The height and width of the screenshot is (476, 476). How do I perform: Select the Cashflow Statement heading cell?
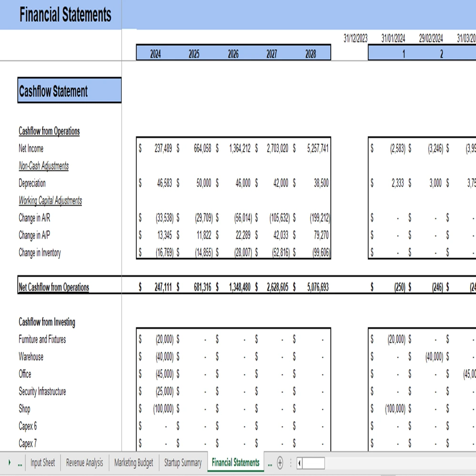(x=69, y=91)
